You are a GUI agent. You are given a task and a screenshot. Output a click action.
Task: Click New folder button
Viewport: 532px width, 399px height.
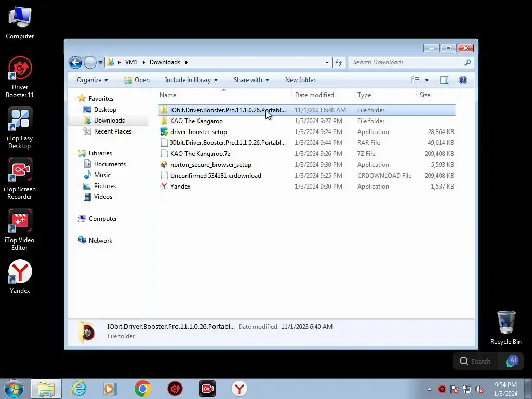point(300,79)
